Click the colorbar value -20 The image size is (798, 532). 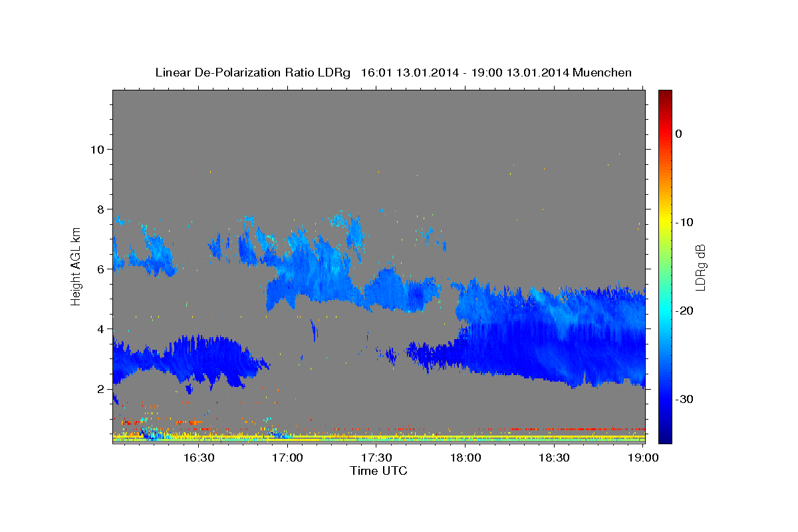[684, 311]
